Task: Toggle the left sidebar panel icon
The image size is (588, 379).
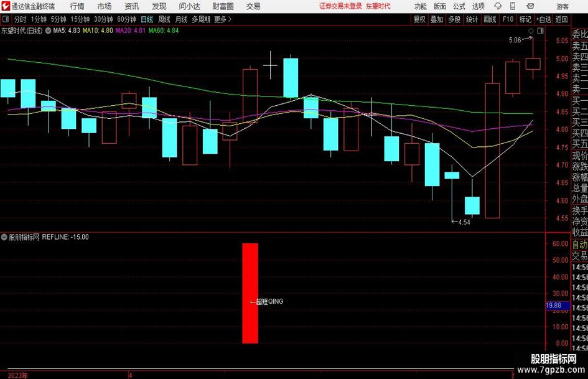Action: click(6, 19)
